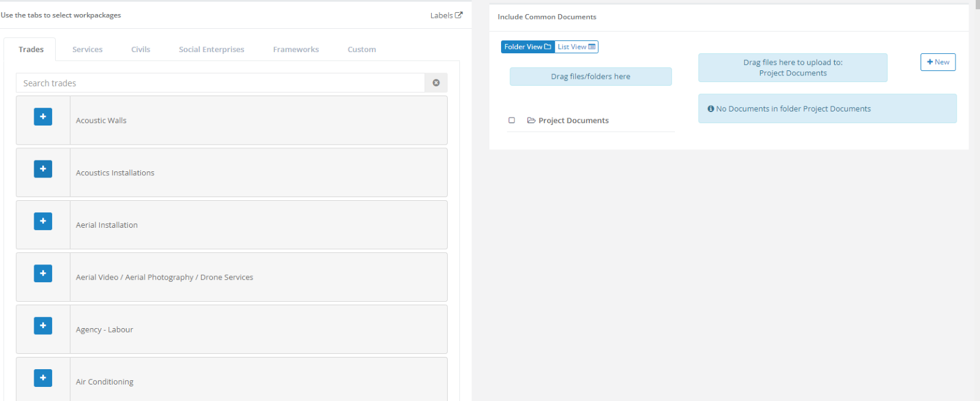Click plus icon beside Air Conditioning
Screen dimensions: 980x401
43,378
